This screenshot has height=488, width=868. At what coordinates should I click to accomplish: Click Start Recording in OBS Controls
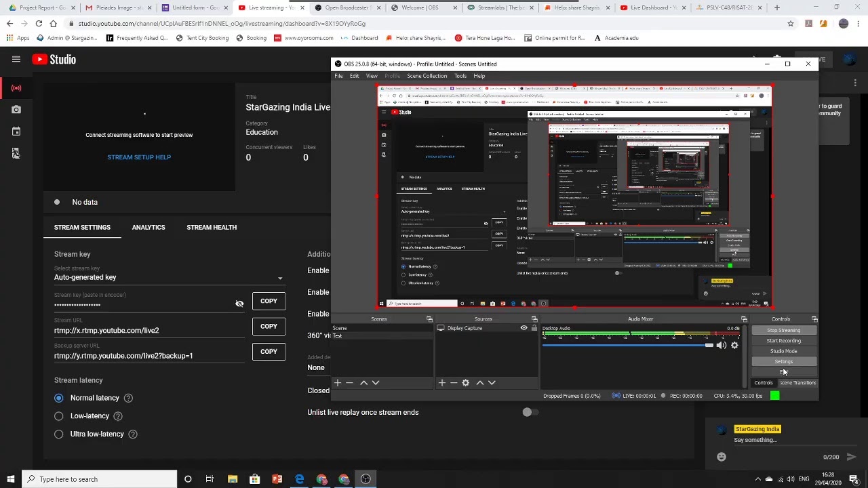tap(783, 341)
